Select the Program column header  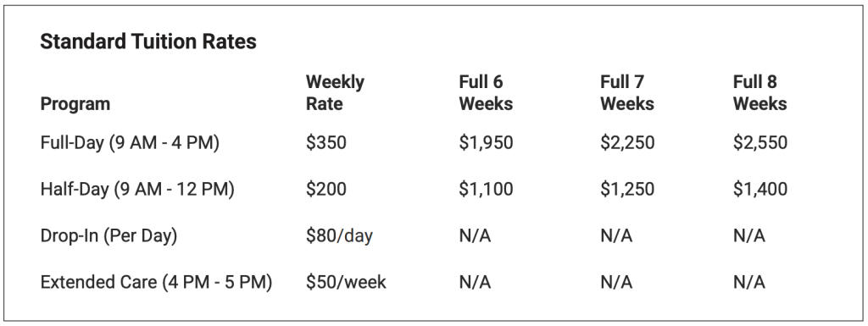click(75, 104)
